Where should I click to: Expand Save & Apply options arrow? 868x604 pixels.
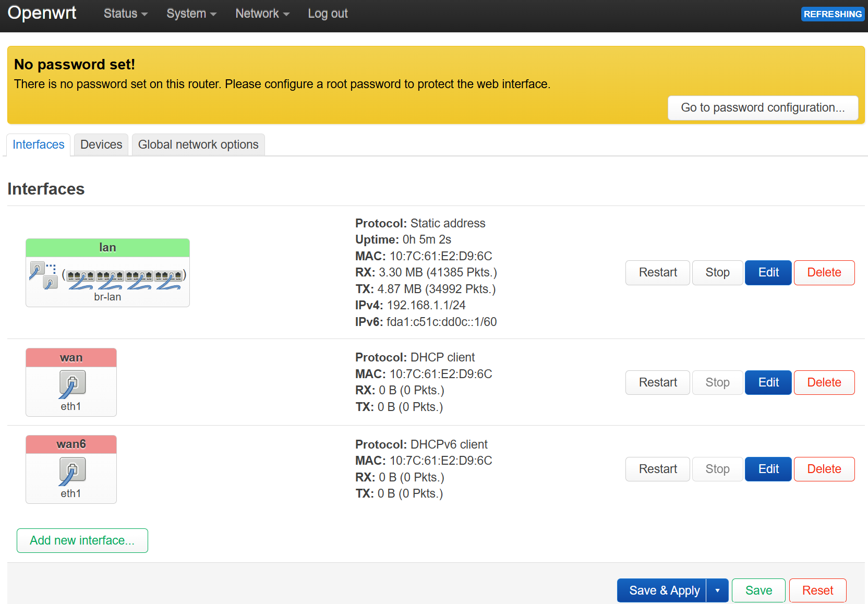717,590
